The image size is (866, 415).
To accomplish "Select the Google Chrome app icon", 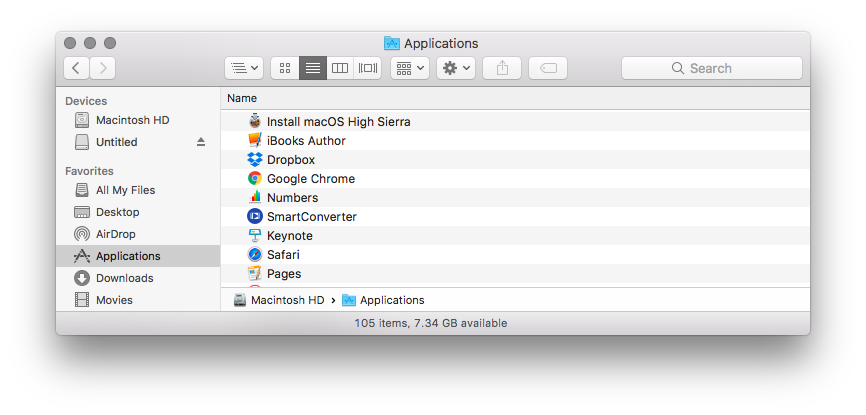I will [x=255, y=178].
